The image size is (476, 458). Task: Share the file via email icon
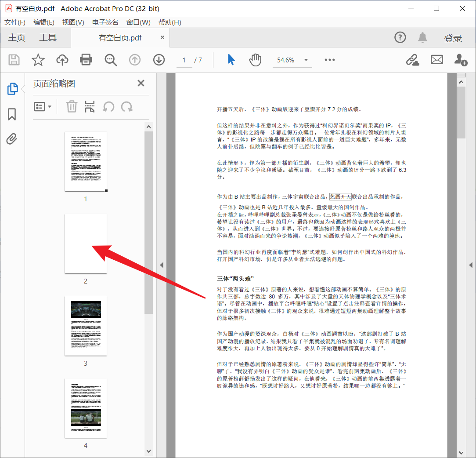tap(436, 60)
